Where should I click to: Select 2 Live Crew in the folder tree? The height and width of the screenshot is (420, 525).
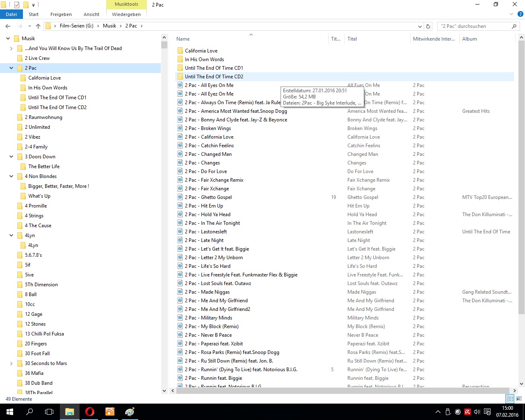point(37,58)
